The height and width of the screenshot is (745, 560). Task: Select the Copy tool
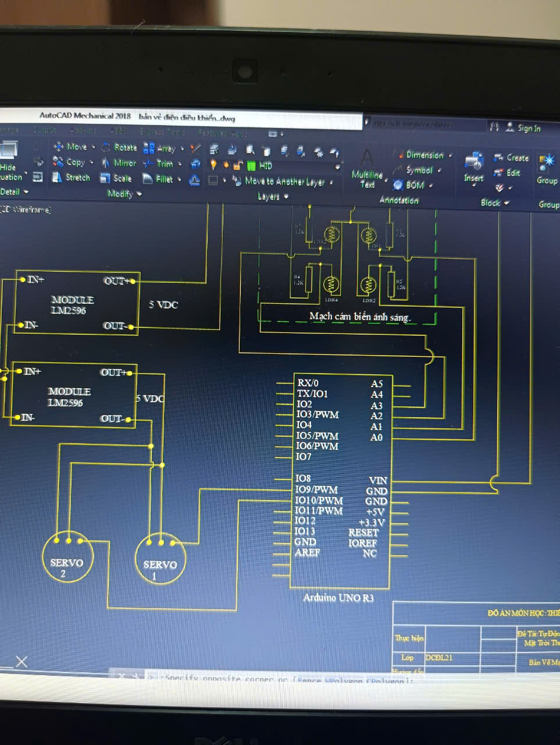click(x=69, y=162)
